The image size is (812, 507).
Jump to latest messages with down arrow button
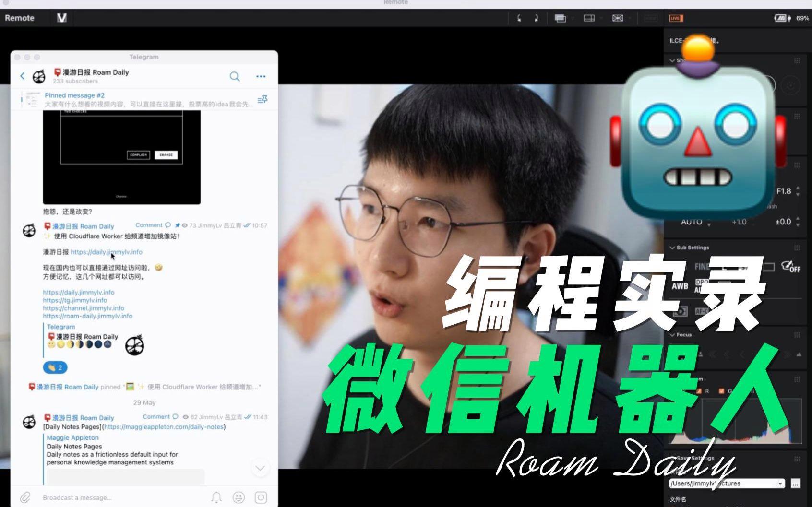tap(261, 468)
